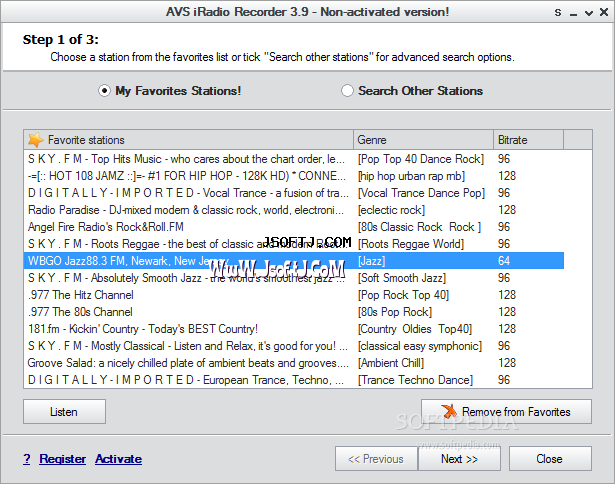Select Groove Salad ambient station
Image resolution: width=615 pixels, height=484 pixels.
click(x=294, y=363)
